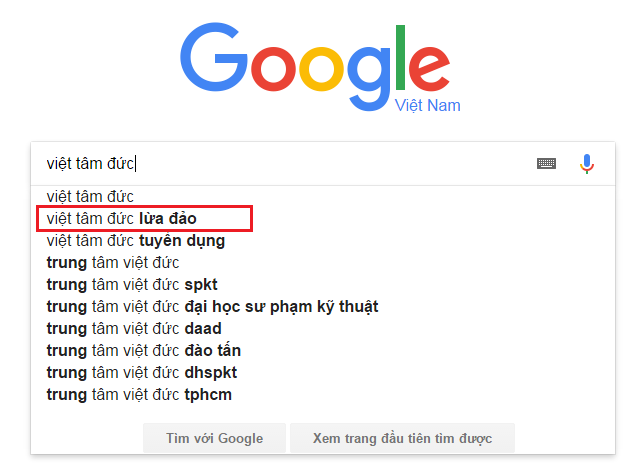Pick suggestion "việt tâm đức tuyển dụng"

click(x=135, y=241)
